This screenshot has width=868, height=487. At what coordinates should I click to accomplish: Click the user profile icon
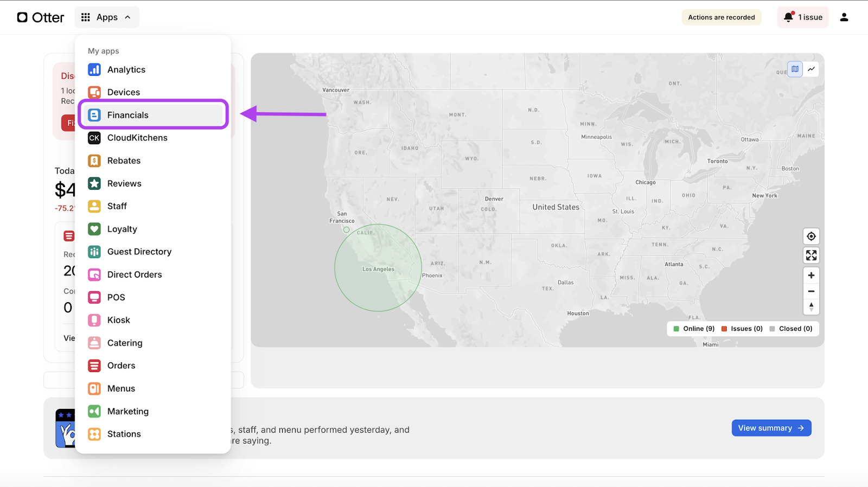click(844, 17)
